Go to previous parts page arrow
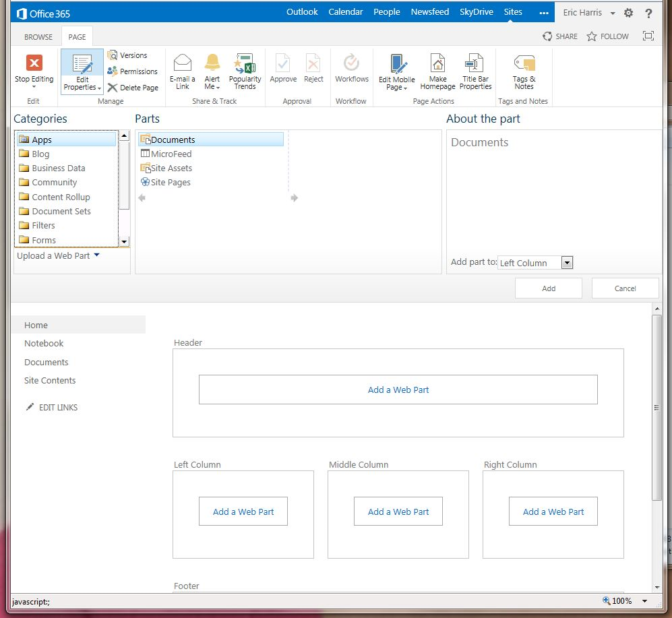This screenshot has height=618, width=672. coord(142,197)
